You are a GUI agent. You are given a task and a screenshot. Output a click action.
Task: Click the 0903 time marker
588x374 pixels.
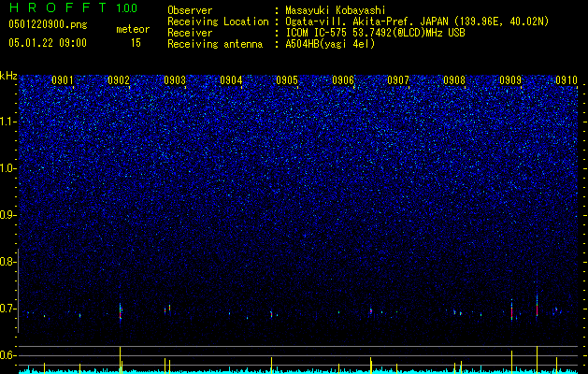175,80
